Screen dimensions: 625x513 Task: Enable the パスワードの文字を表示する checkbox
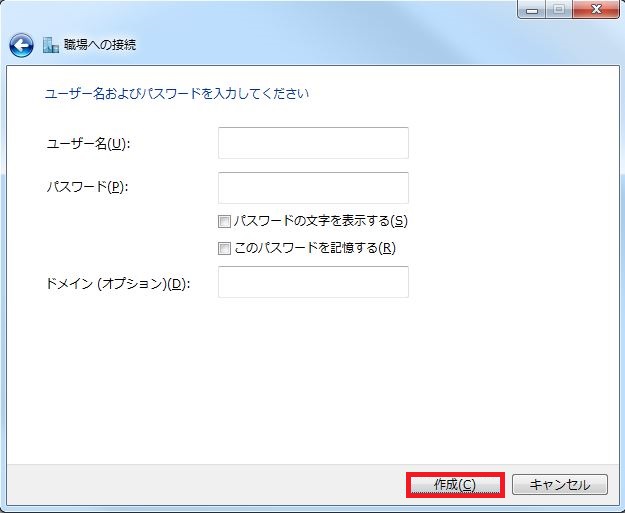point(224,222)
